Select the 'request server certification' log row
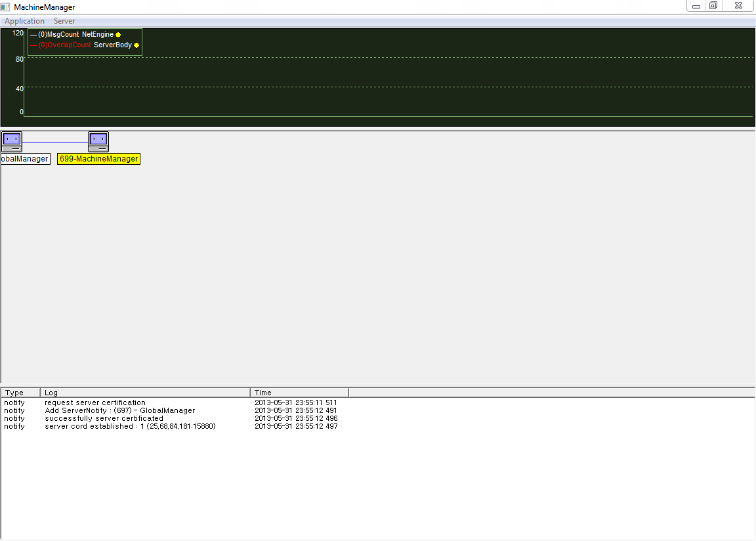The height and width of the screenshot is (541, 756). tap(95, 402)
